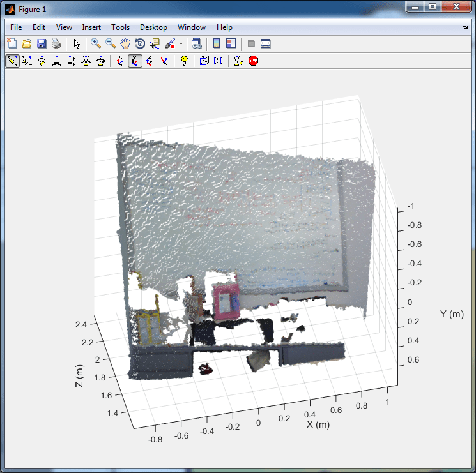Open a file using the folder icon

(x=27, y=43)
